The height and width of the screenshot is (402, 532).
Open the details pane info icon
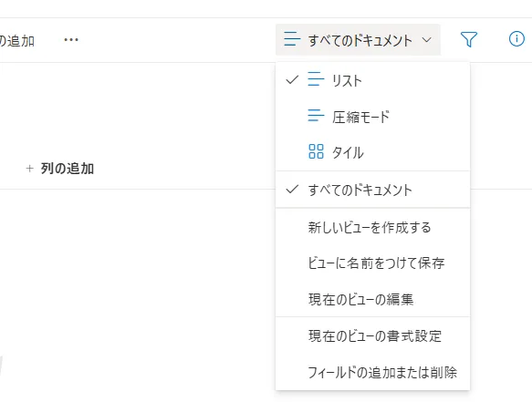[516, 39]
